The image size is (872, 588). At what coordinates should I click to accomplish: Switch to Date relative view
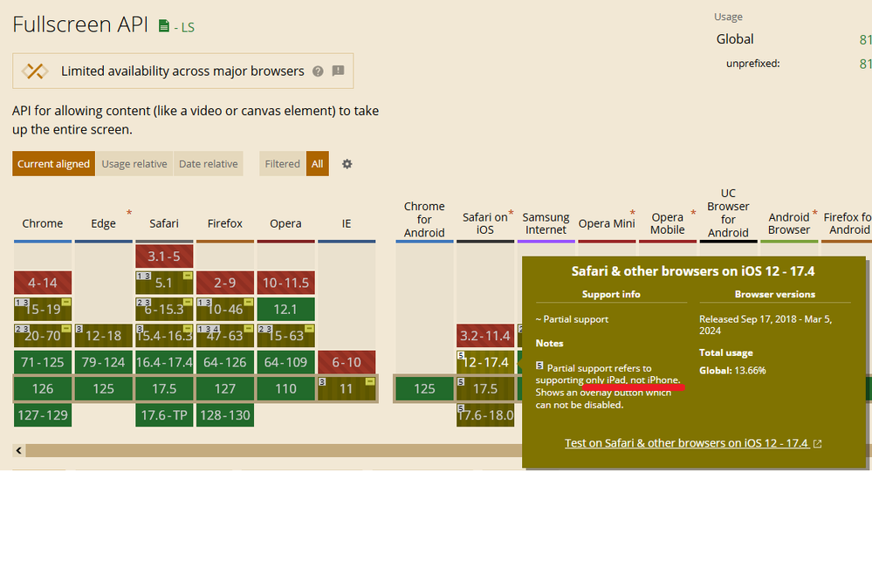(x=208, y=164)
